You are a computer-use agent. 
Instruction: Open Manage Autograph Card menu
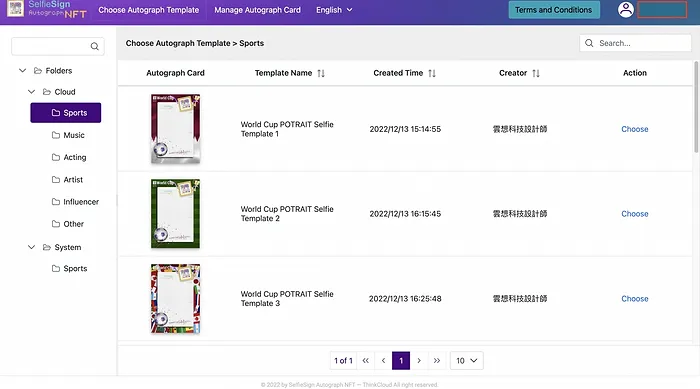(x=258, y=10)
